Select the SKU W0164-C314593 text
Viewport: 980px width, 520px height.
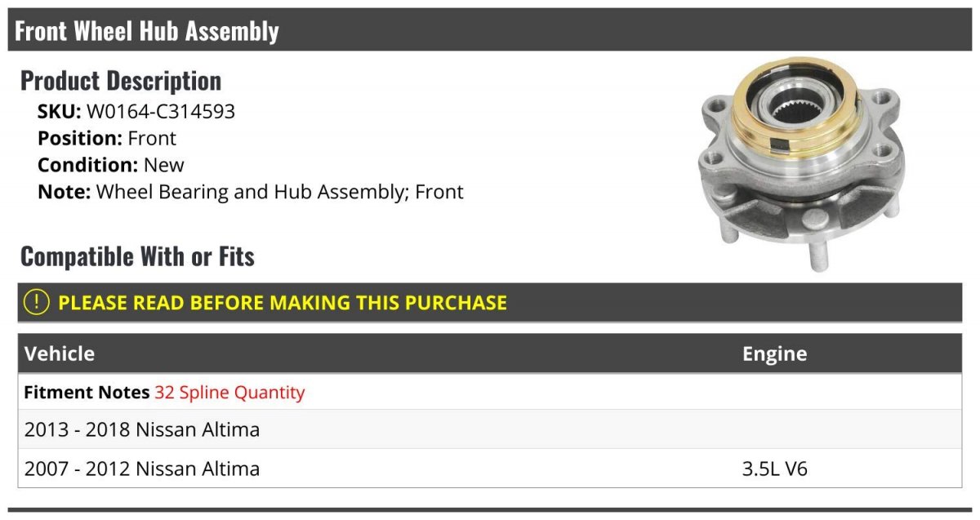[136, 112]
